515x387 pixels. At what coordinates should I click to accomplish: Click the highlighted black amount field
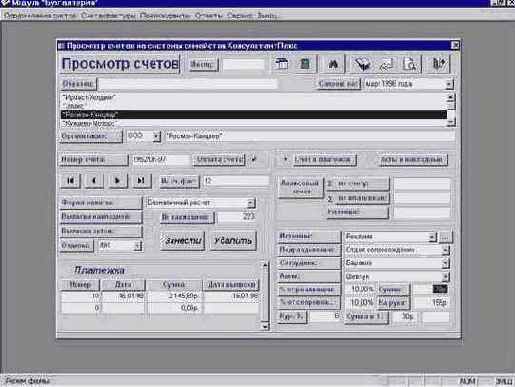[440, 289]
